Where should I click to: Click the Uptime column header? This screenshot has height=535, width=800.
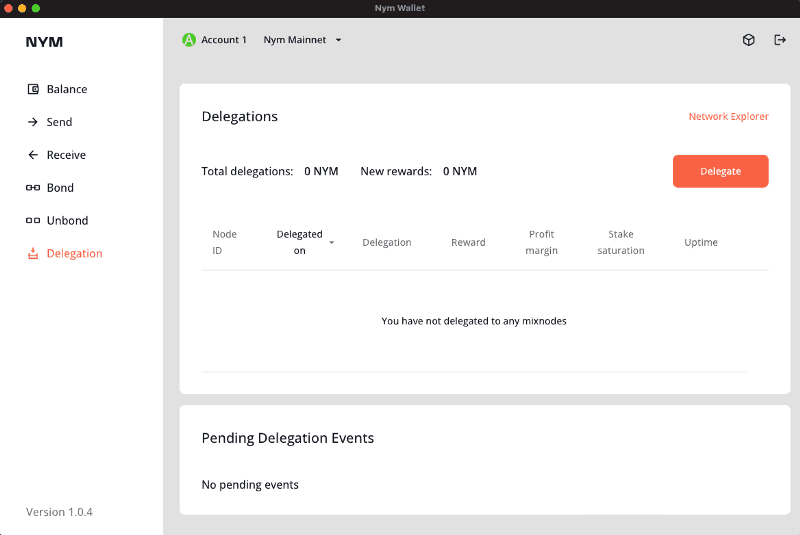click(700, 242)
